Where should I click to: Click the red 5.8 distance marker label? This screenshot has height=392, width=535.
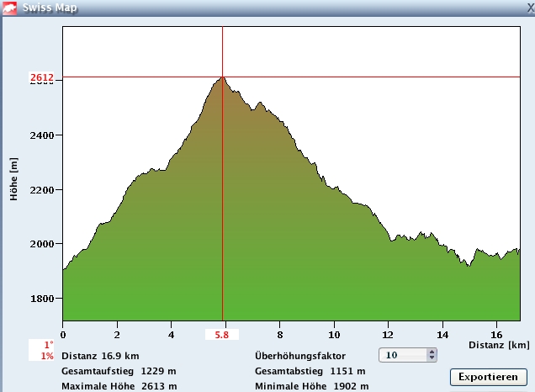221,335
